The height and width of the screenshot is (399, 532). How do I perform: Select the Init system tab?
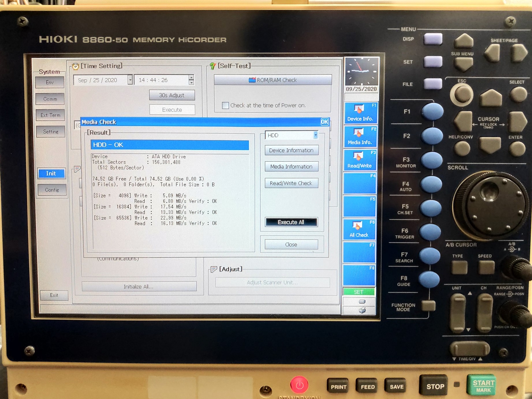[x=51, y=173]
